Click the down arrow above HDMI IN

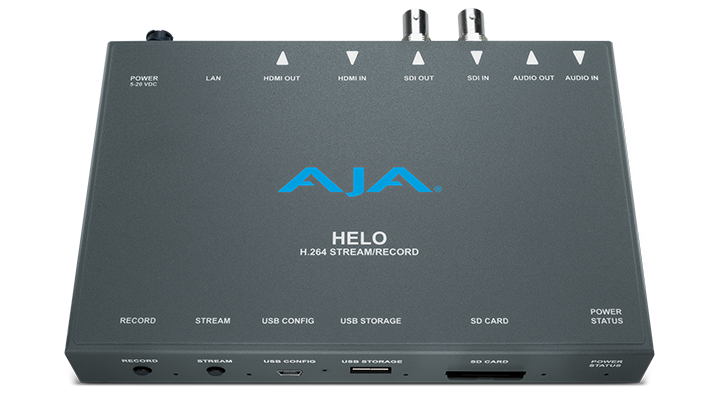(x=352, y=58)
